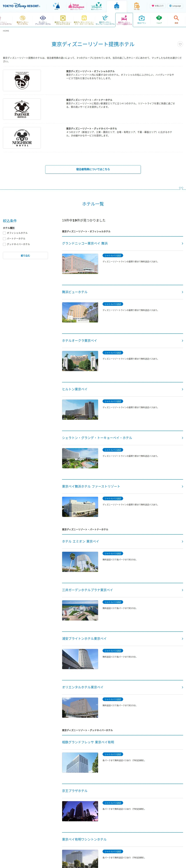
Task: Click ヒルトン東京ベイ hotel photo
Action: point(80,409)
